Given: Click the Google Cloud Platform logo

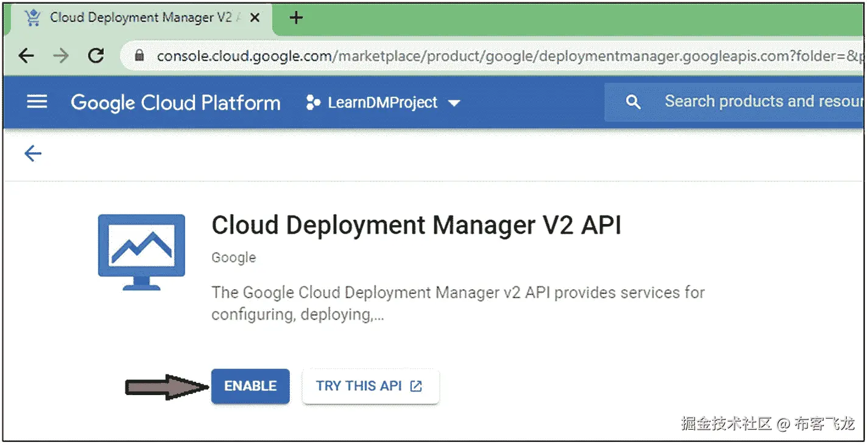Looking at the screenshot, I should pyautogui.click(x=175, y=102).
